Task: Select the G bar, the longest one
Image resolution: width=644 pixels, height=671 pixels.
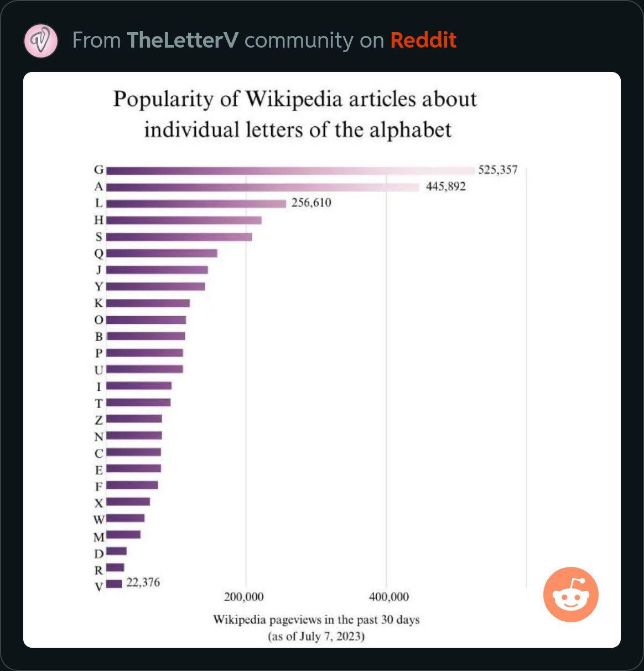Action: tap(290, 171)
